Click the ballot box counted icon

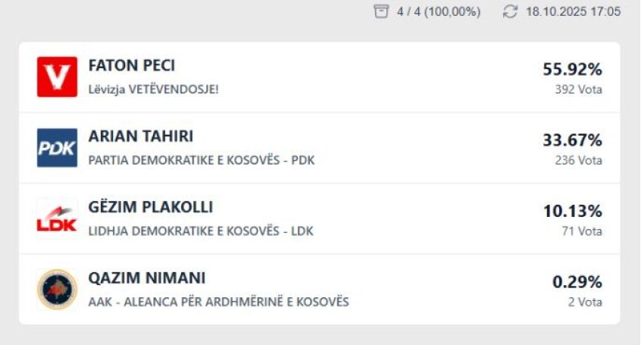click(x=381, y=12)
